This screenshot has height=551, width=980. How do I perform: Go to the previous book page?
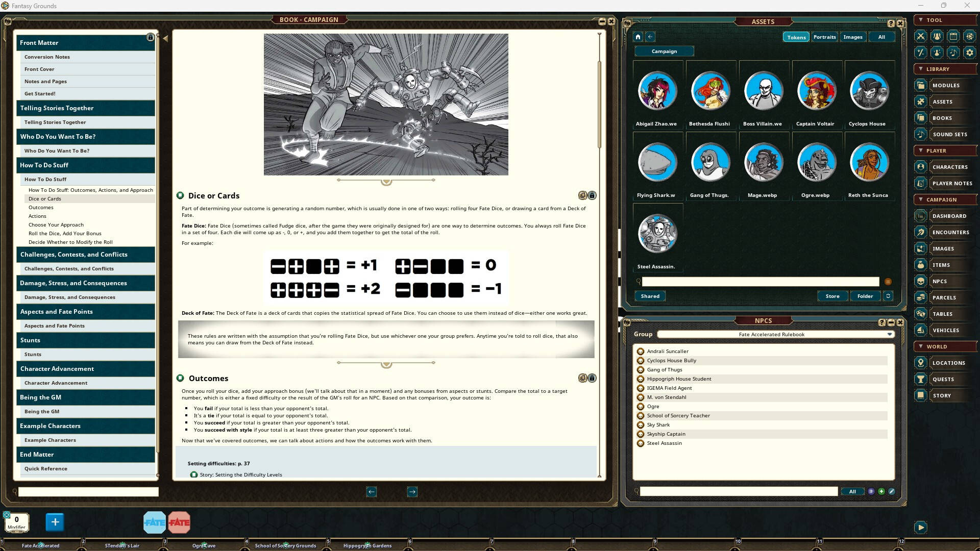pyautogui.click(x=371, y=491)
